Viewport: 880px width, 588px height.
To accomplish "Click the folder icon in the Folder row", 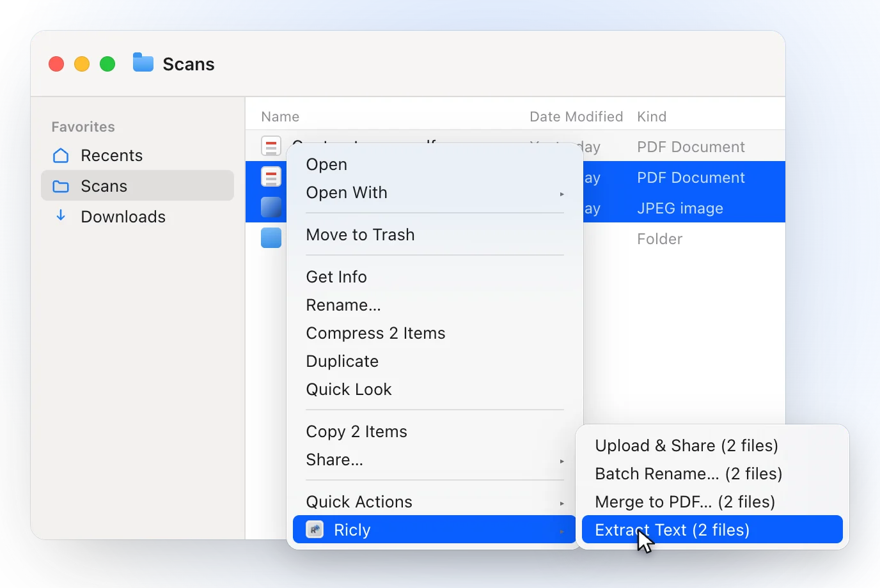I will 271,238.
